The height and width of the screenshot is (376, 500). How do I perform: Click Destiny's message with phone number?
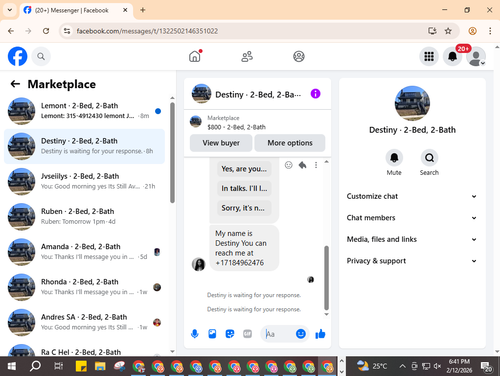coord(244,248)
